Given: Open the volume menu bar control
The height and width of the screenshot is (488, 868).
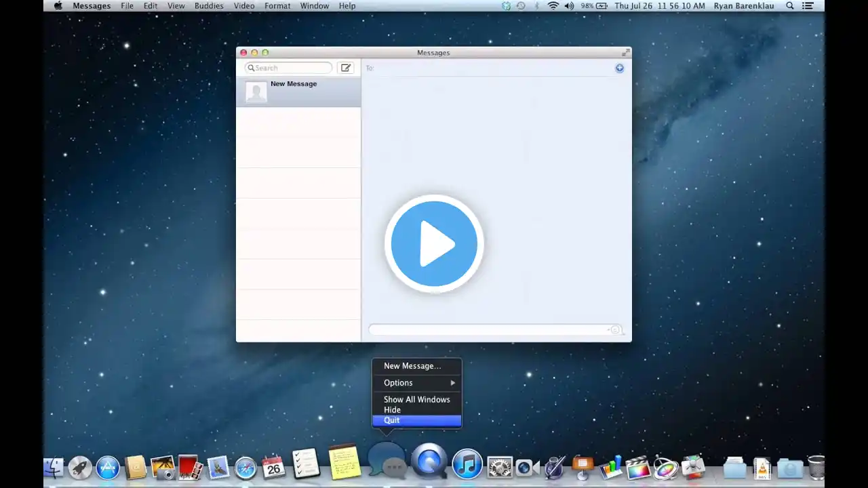Looking at the screenshot, I should point(569,5).
